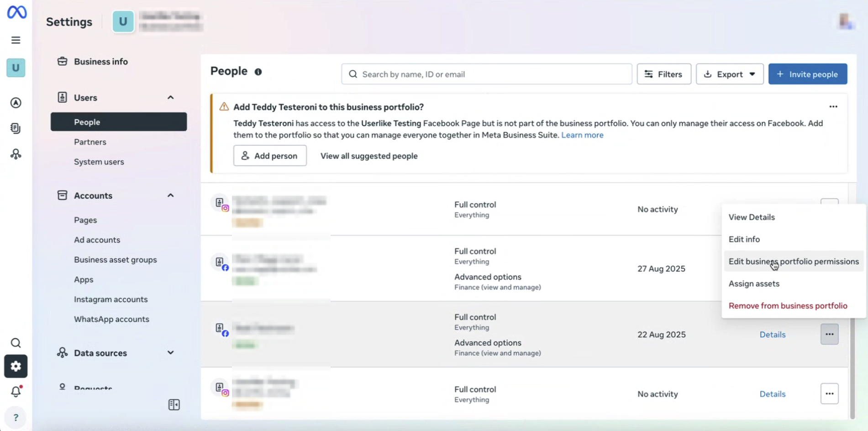Choose Remove from business portfolio
The width and height of the screenshot is (868, 431).
pos(788,306)
